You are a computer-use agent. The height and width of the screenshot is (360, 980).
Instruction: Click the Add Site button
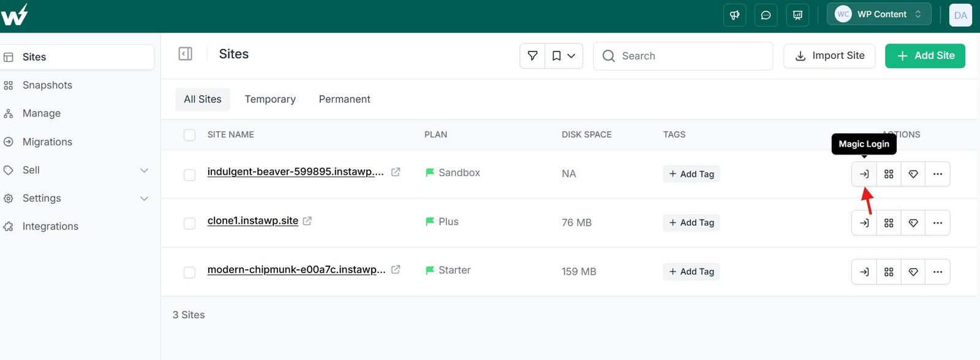tap(925, 56)
